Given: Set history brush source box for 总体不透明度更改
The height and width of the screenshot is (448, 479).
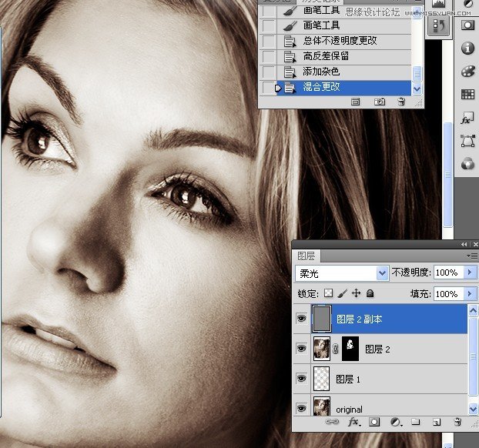Looking at the screenshot, I should [x=268, y=42].
